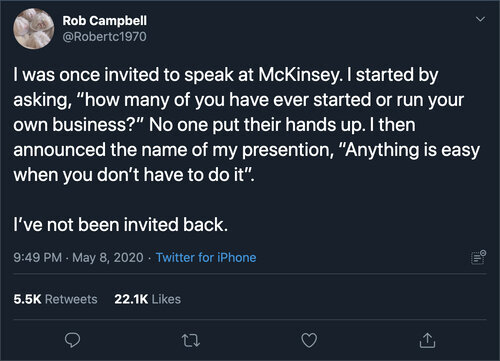Click the May 8, 2020 date
Image resolution: width=500 pixels, height=361 pixels.
click(108, 258)
